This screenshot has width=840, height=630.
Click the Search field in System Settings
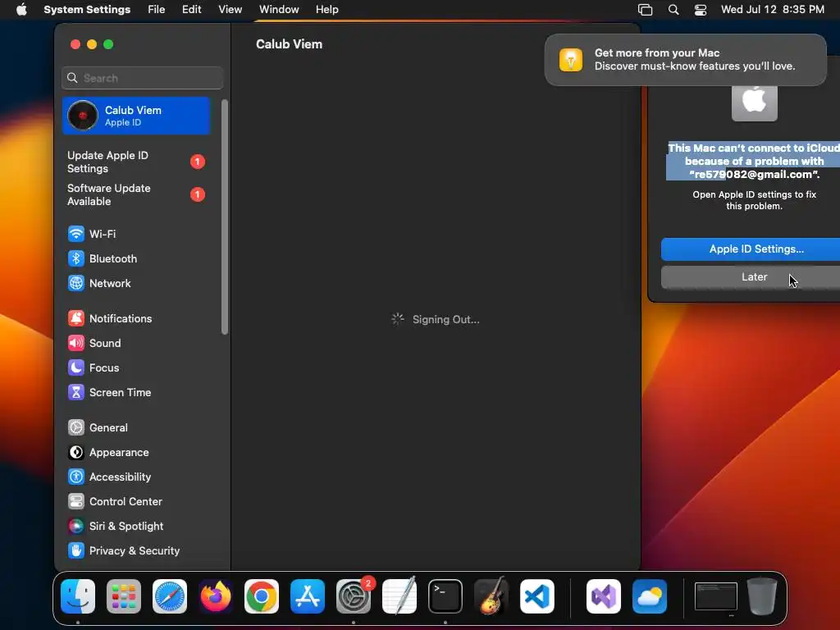pos(143,78)
